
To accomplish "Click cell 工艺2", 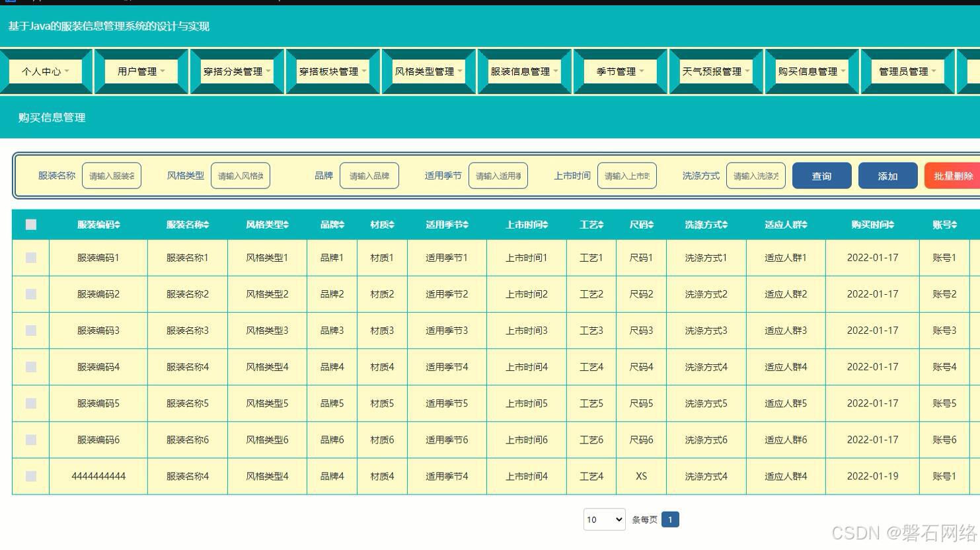I will point(591,294).
